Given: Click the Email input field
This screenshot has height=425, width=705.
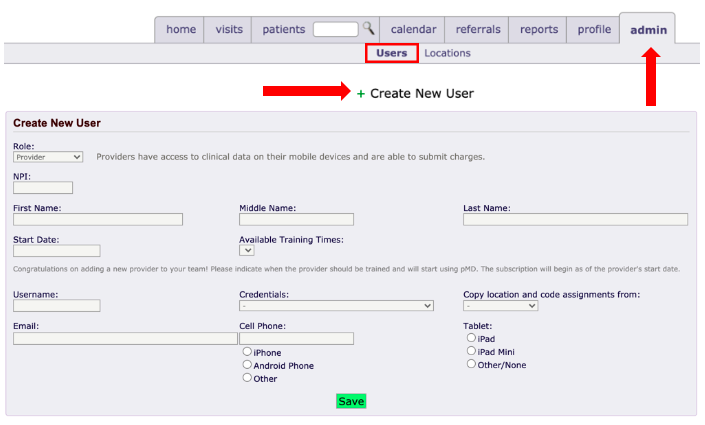Looking at the screenshot, I should tap(125, 339).
